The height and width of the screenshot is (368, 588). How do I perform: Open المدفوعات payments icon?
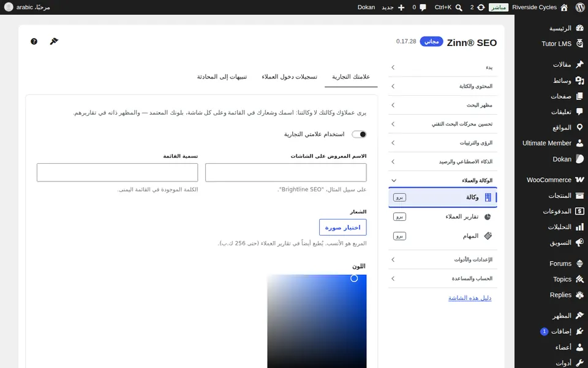(579, 212)
